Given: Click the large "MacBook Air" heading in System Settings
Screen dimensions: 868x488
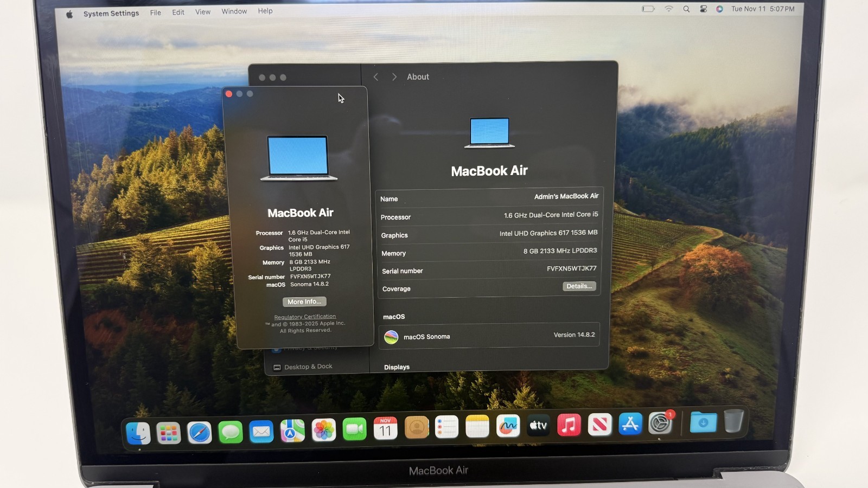Looking at the screenshot, I should 489,171.
